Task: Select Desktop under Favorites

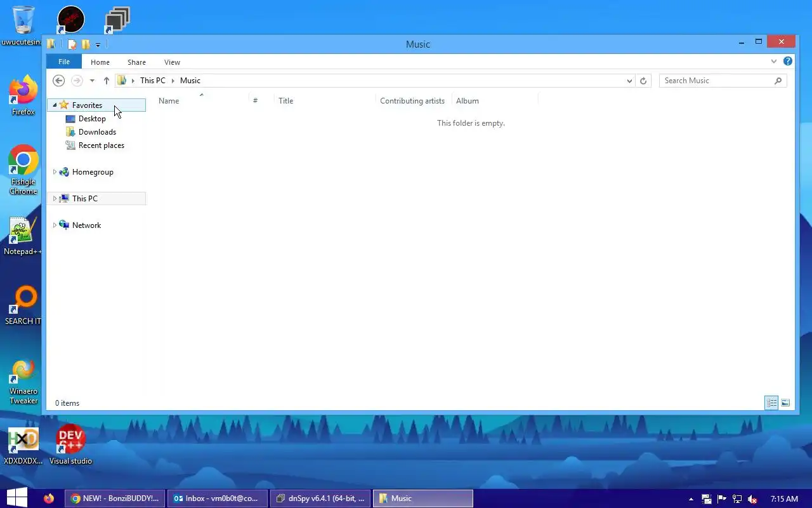Action: click(x=92, y=119)
